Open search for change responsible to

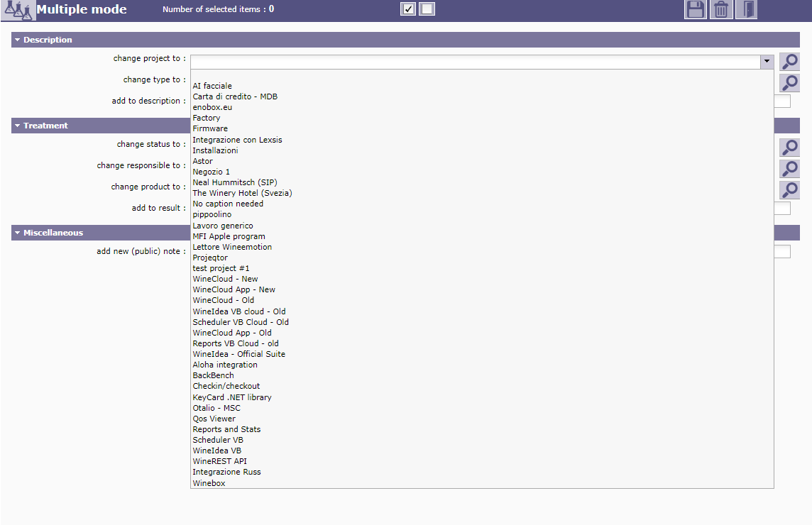point(789,169)
